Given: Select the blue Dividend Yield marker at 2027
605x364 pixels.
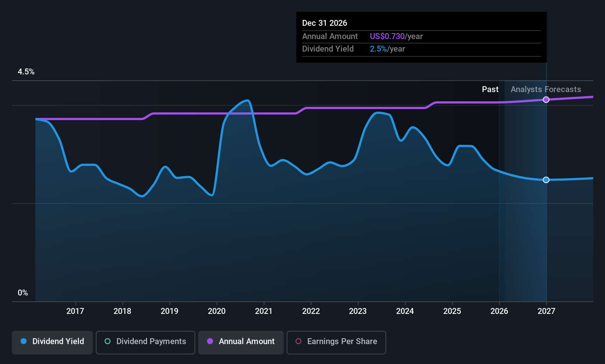Looking at the screenshot, I should point(546,180).
